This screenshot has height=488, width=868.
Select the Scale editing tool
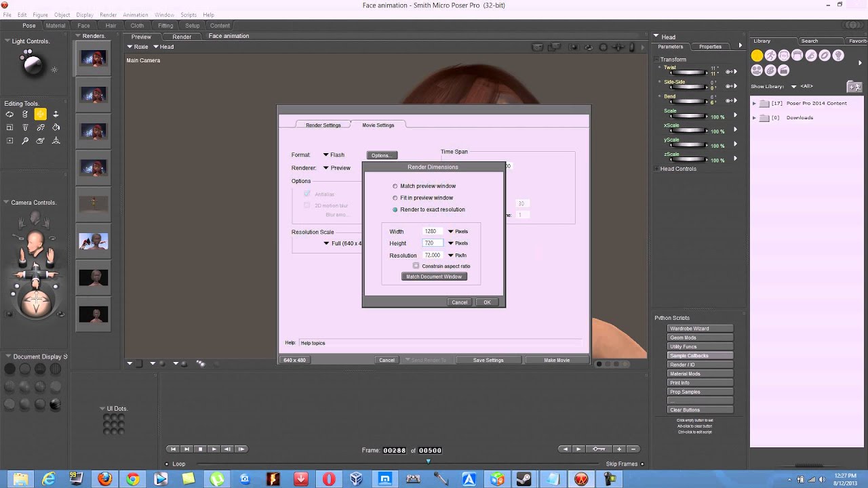tap(9, 127)
